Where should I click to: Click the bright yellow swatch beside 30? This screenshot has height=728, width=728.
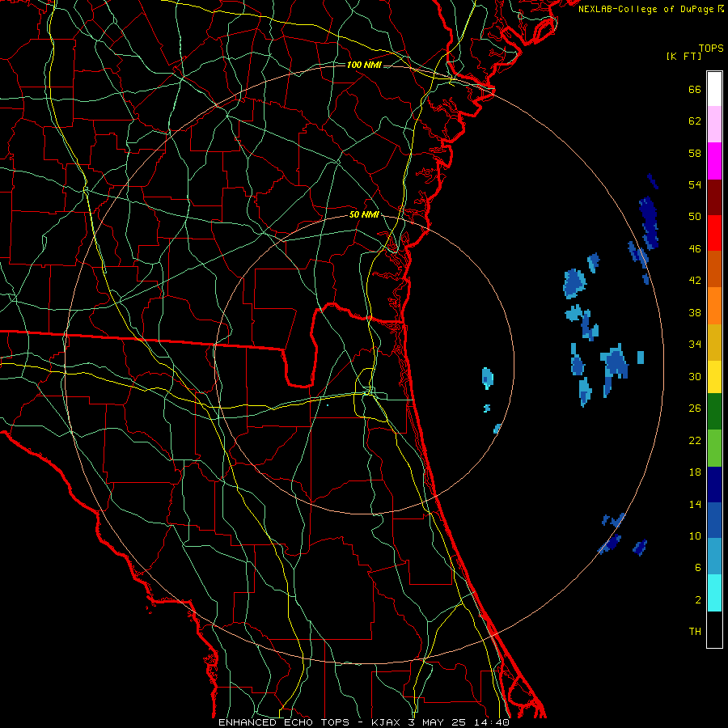[714, 376]
